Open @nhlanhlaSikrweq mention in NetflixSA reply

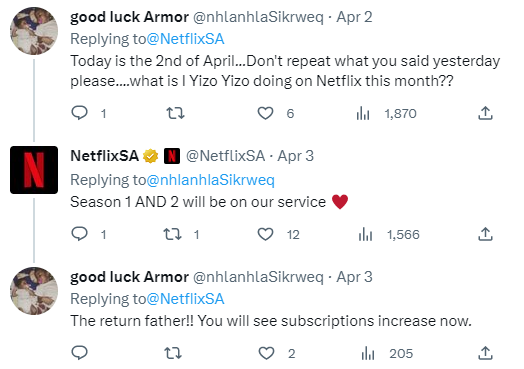coord(211,180)
